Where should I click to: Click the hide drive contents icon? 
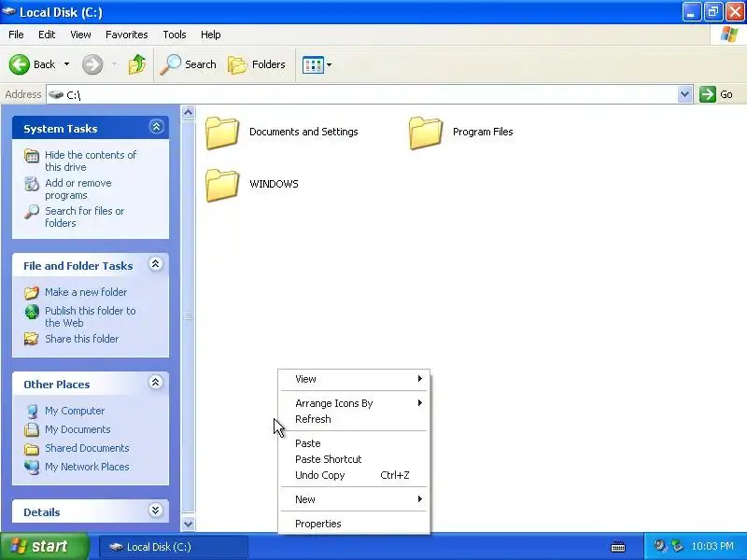tap(32, 156)
